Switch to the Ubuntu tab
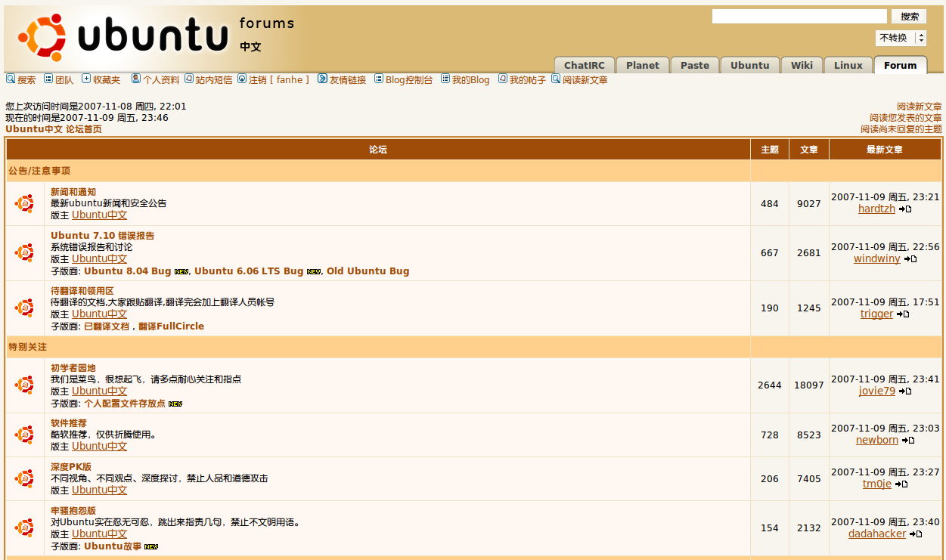 click(x=750, y=66)
